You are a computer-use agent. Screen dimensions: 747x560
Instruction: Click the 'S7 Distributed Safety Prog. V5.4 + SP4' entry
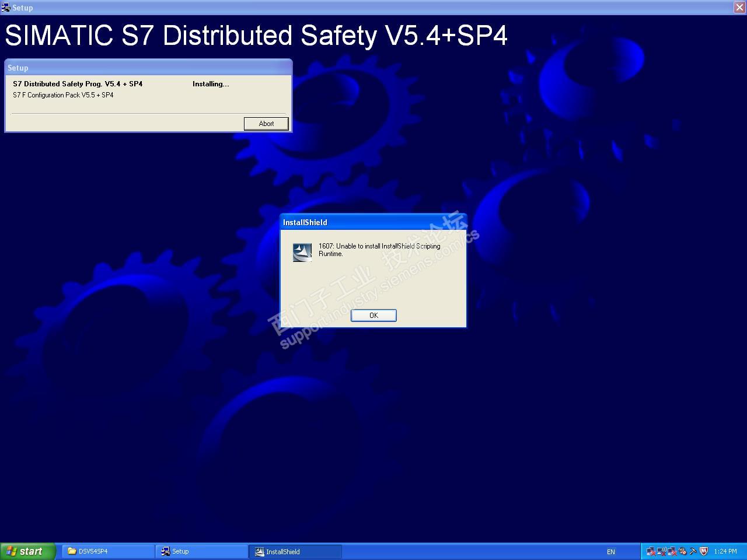pos(78,84)
